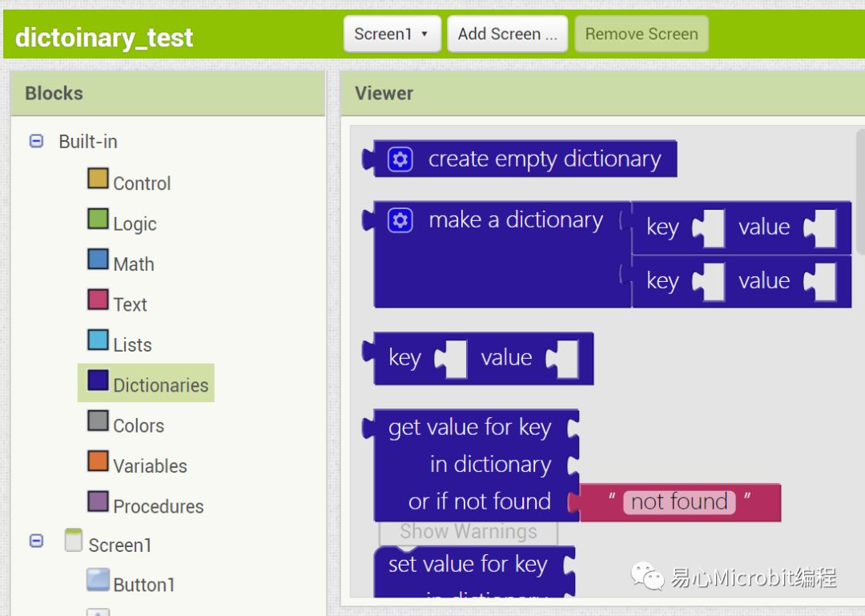The image size is (865, 616).
Task: Collapse the Screen1 component tree
Action: (x=35, y=542)
